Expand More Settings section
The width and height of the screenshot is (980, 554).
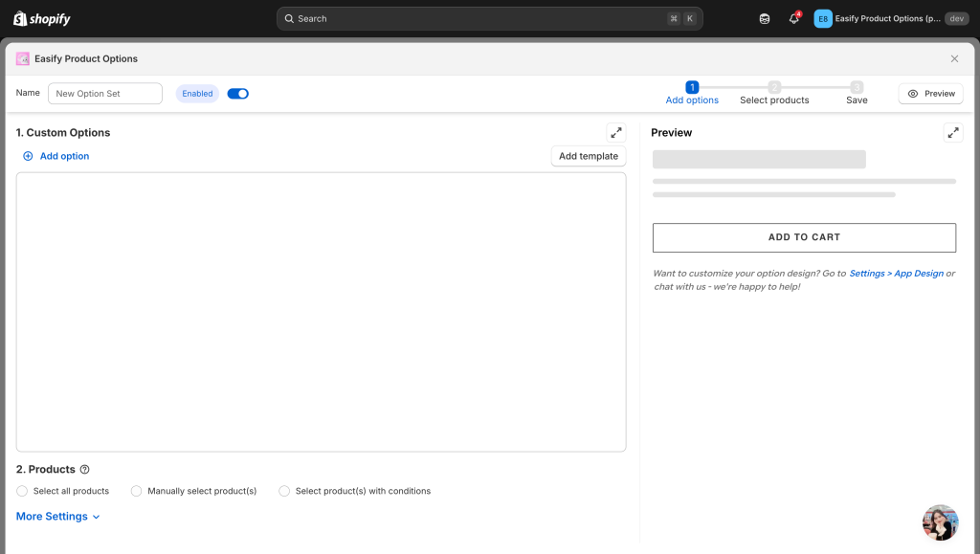click(57, 517)
